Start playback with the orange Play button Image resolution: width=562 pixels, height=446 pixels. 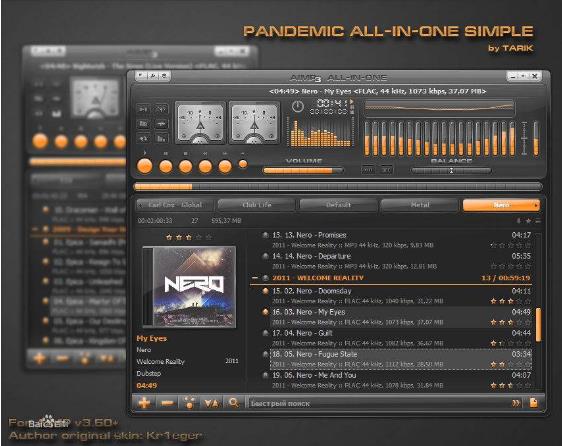point(145,167)
